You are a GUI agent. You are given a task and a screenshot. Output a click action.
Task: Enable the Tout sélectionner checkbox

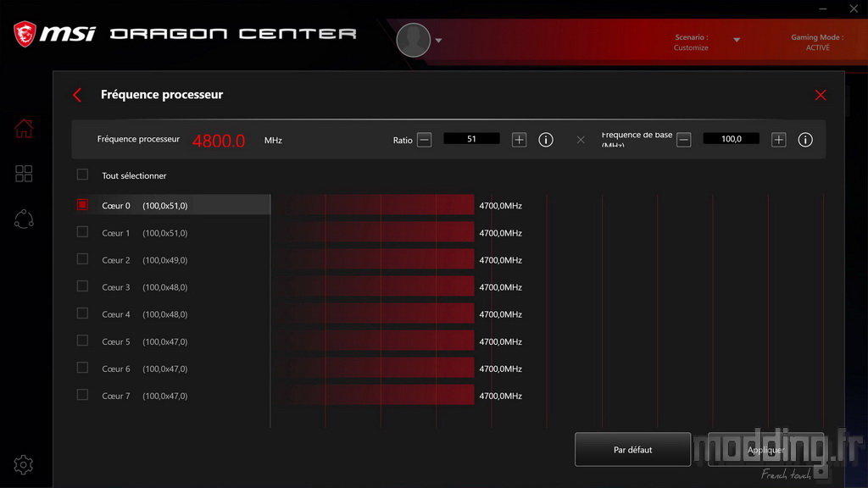point(82,175)
